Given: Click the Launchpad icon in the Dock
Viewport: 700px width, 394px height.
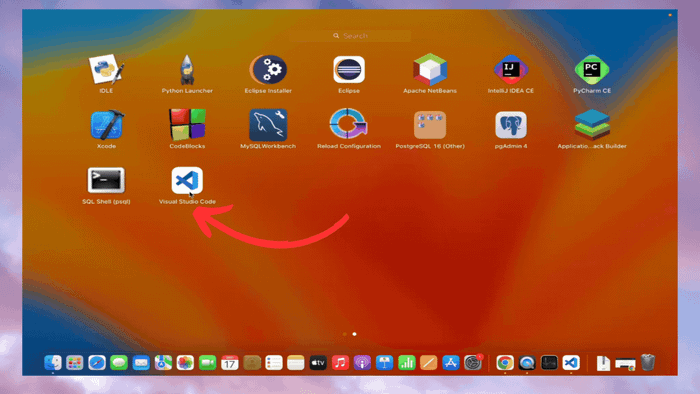Looking at the screenshot, I should click(x=75, y=363).
